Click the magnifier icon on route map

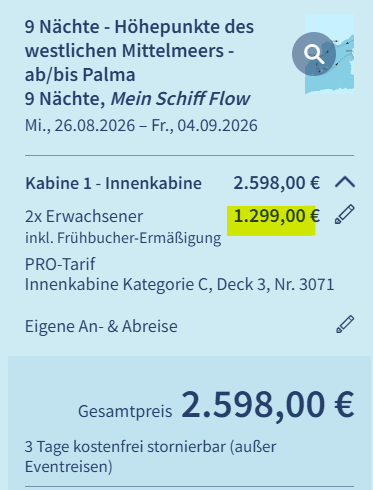(x=314, y=54)
